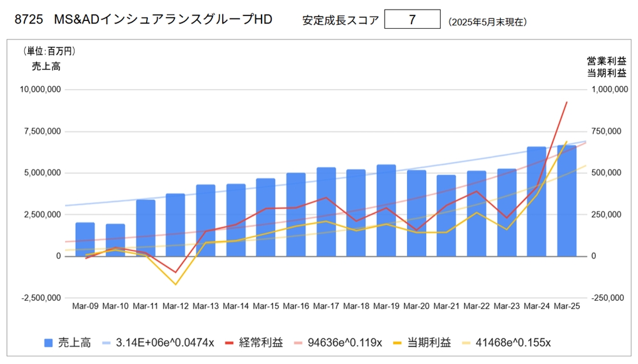Select the trendline label 41468e^0.155x
The width and height of the screenshot is (638, 364).
[513, 343]
